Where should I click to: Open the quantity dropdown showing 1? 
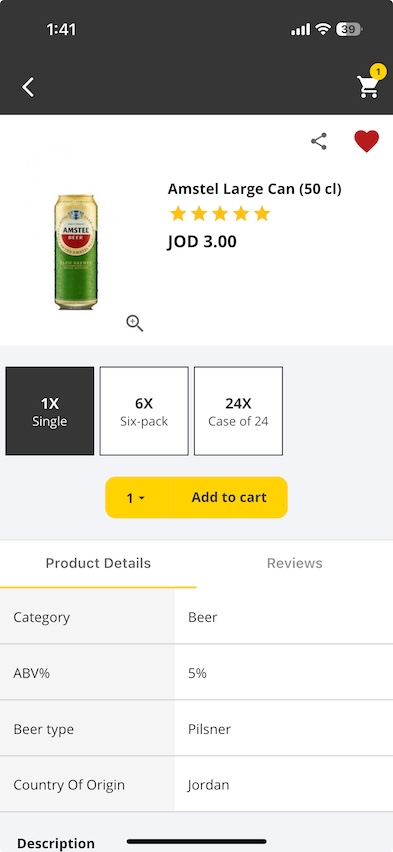click(138, 498)
